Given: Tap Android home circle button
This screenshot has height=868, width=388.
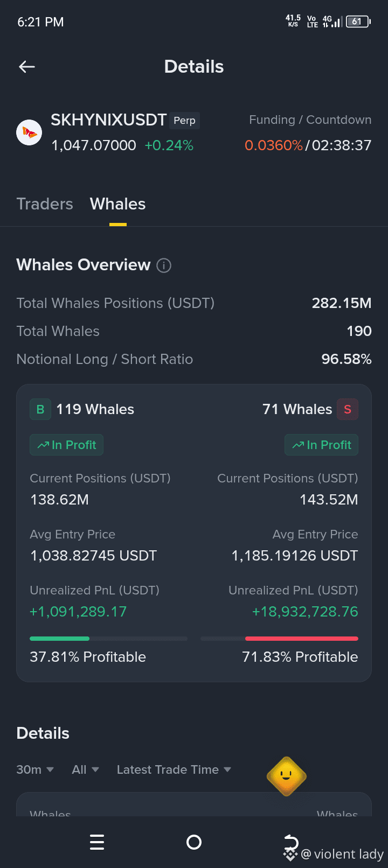Looking at the screenshot, I should 194,842.
